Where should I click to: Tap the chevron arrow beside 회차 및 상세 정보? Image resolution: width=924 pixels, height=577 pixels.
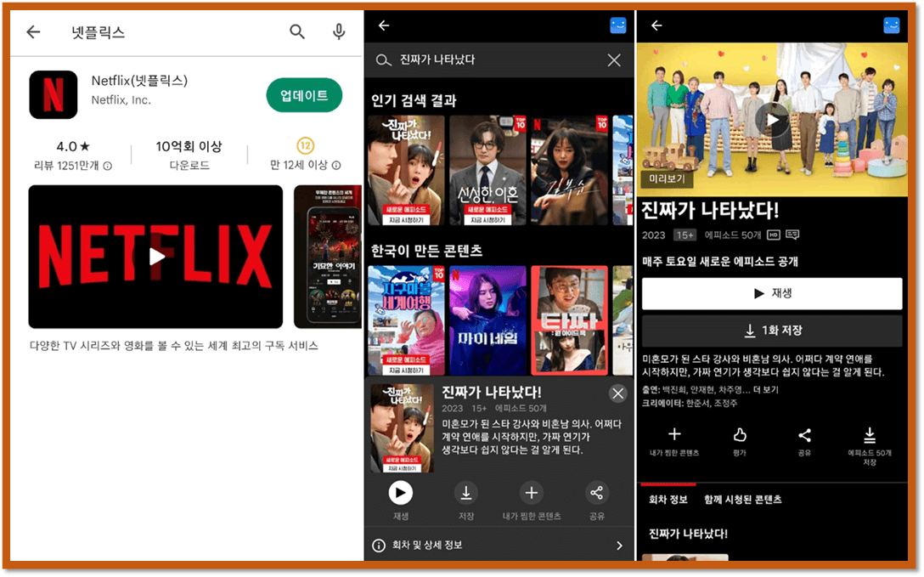619,546
